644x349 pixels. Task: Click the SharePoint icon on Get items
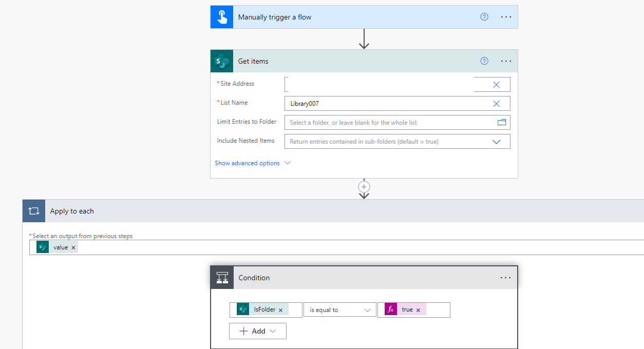[222, 61]
